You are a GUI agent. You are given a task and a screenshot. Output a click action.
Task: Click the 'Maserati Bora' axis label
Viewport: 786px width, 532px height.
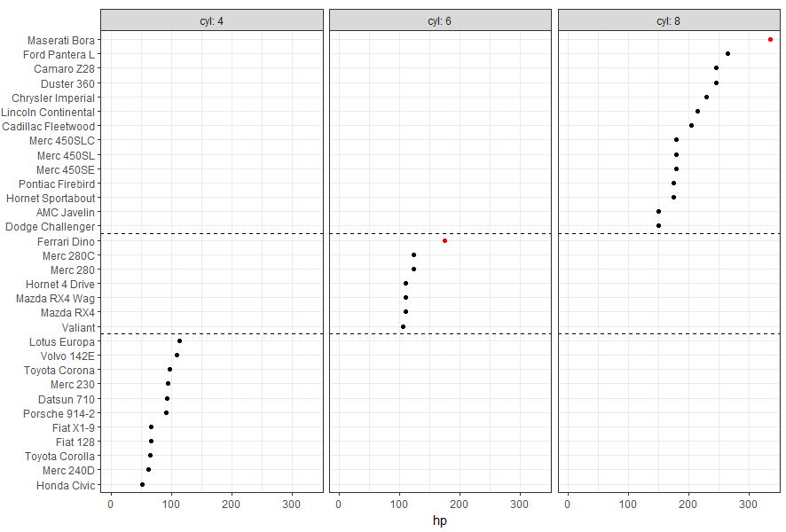(x=60, y=40)
